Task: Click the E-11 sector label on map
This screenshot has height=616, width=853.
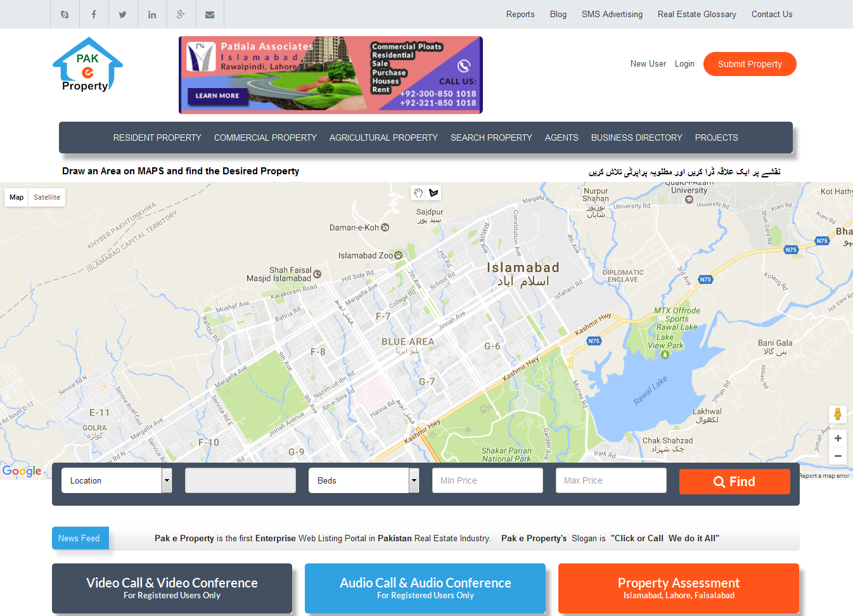Action: pos(99,413)
